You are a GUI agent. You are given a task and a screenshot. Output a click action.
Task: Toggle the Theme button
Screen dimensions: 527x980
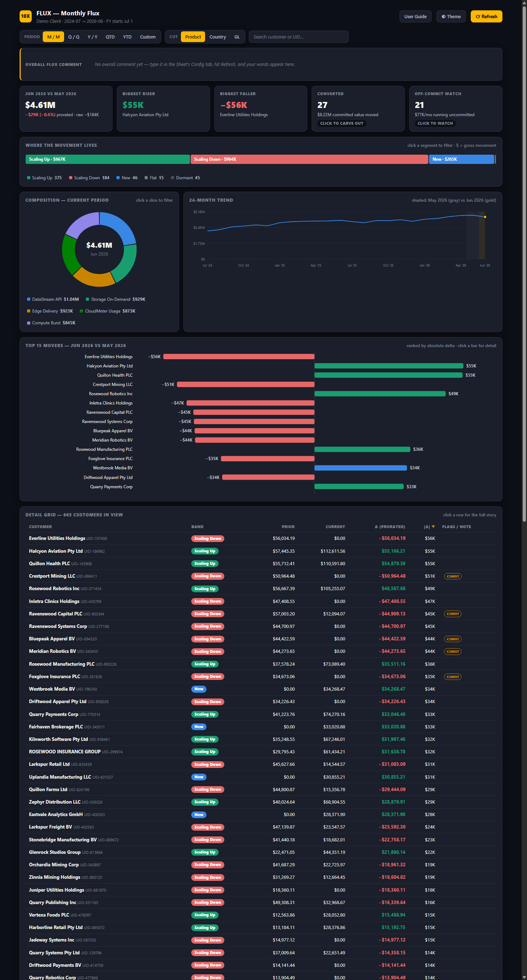click(451, 16)
